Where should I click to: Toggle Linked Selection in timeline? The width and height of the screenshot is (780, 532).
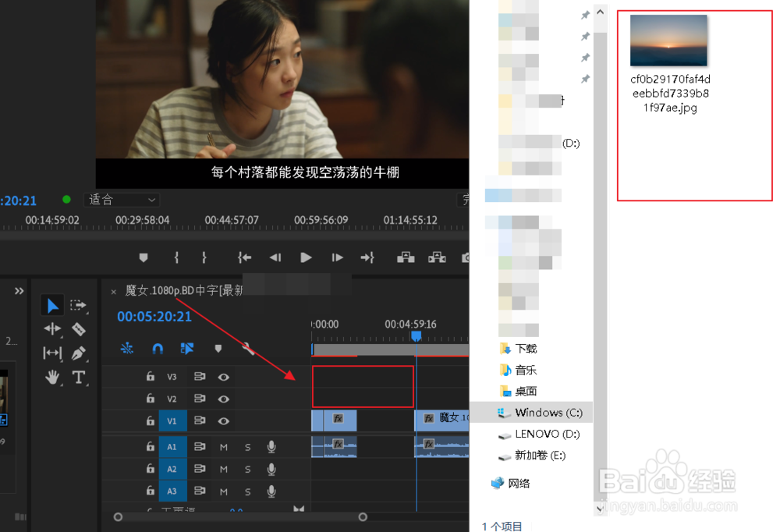point(187,349)
